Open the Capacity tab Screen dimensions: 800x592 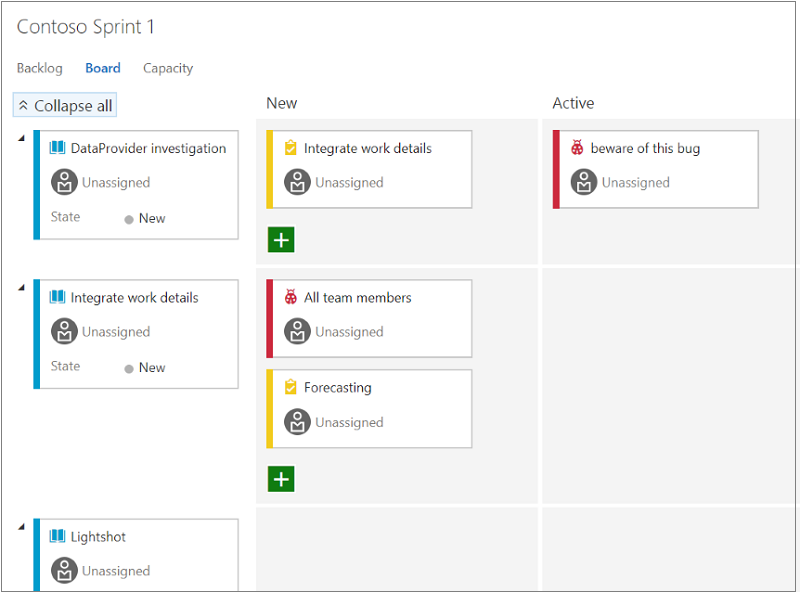(167, 68)
